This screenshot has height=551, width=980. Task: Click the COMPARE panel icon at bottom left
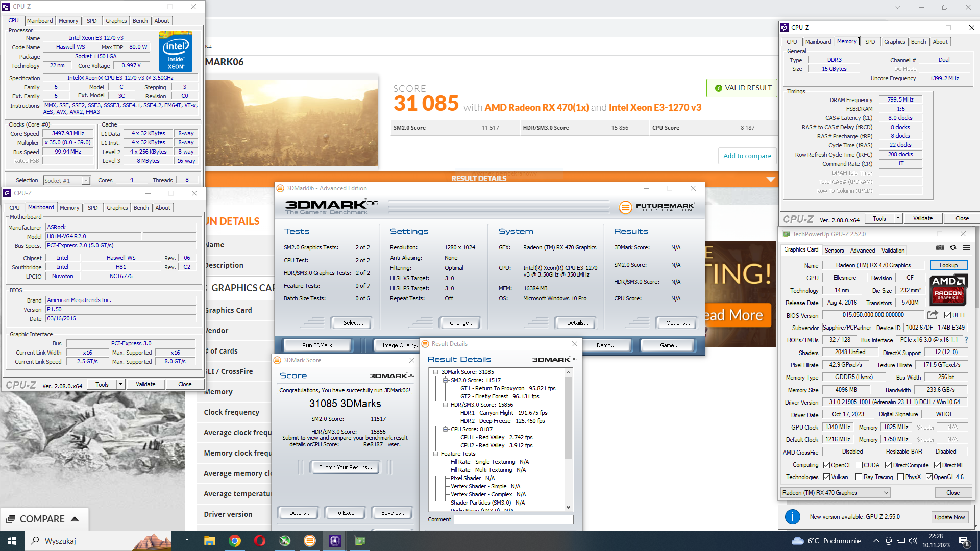point(11,519)
